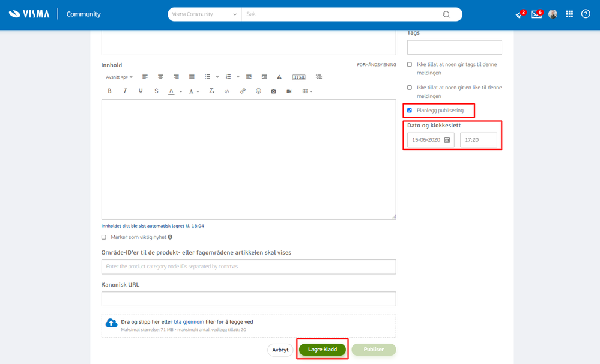The width and height of the screenshot is (600, 364).
Task: Click the Tags input field
Action: (454, 47)
